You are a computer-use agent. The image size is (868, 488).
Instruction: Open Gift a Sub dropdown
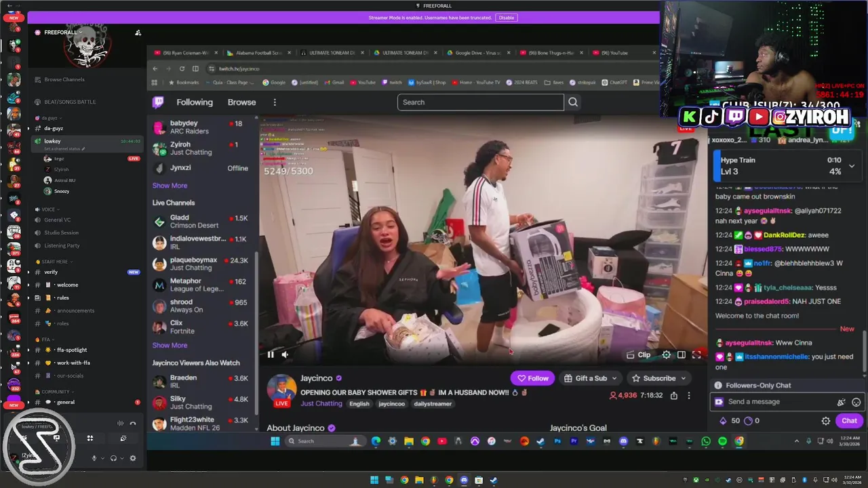[x=591, y=378]
